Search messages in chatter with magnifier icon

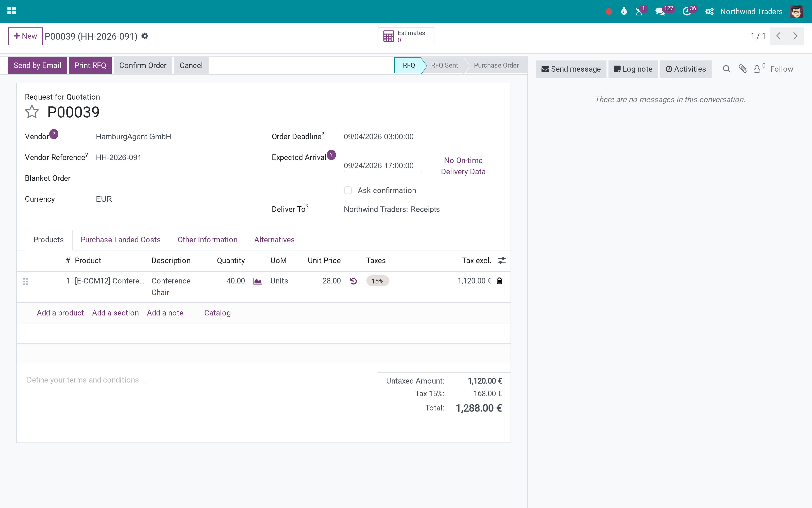pyautogui.click(x=726, y=69)
